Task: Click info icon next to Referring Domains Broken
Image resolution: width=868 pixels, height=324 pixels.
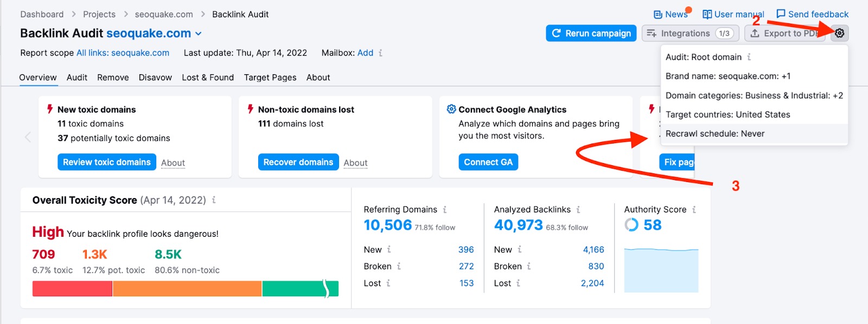Action: (x=399, y=267)
